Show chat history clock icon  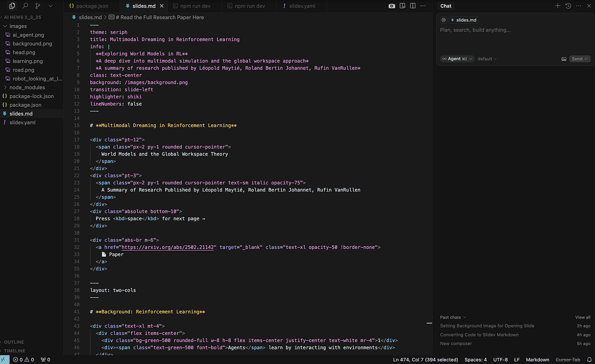click(568, 6)
